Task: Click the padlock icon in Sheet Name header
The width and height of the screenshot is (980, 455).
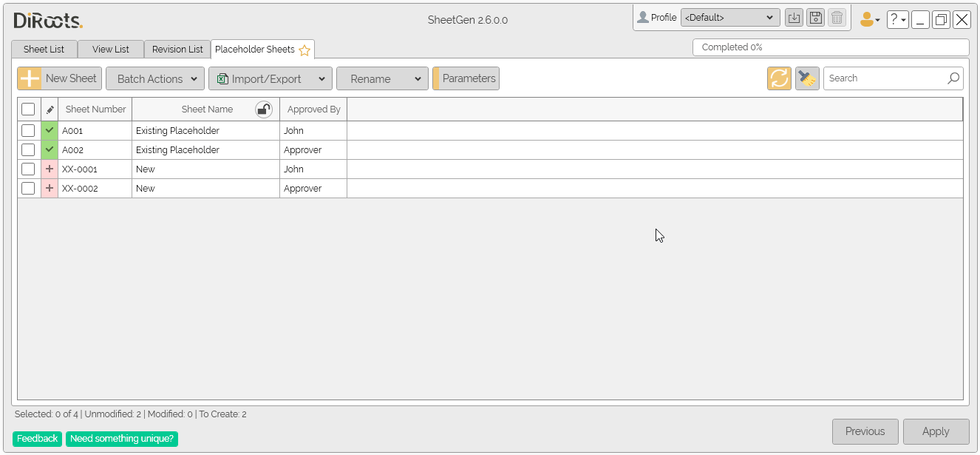Action: pos(264,109)
